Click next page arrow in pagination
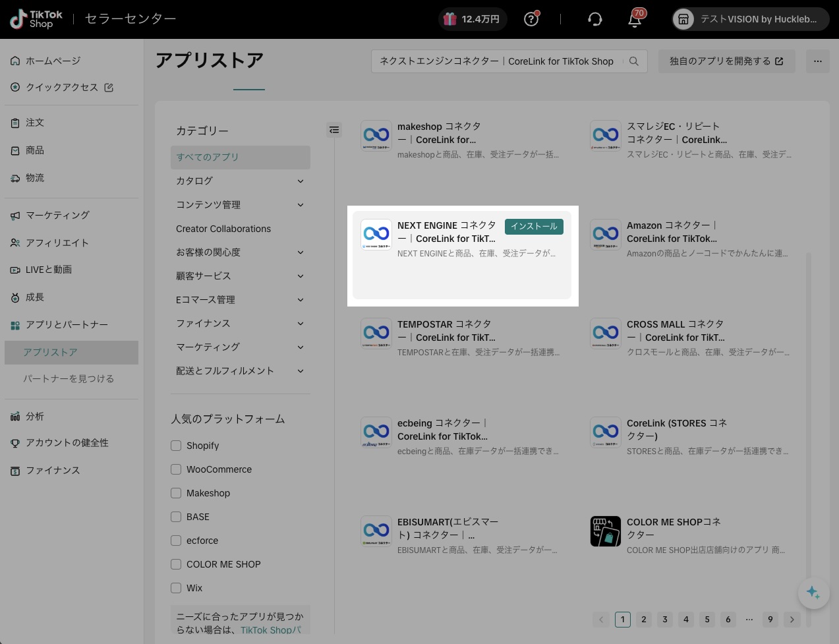The image size is (839, 644). tap(792, 620)
